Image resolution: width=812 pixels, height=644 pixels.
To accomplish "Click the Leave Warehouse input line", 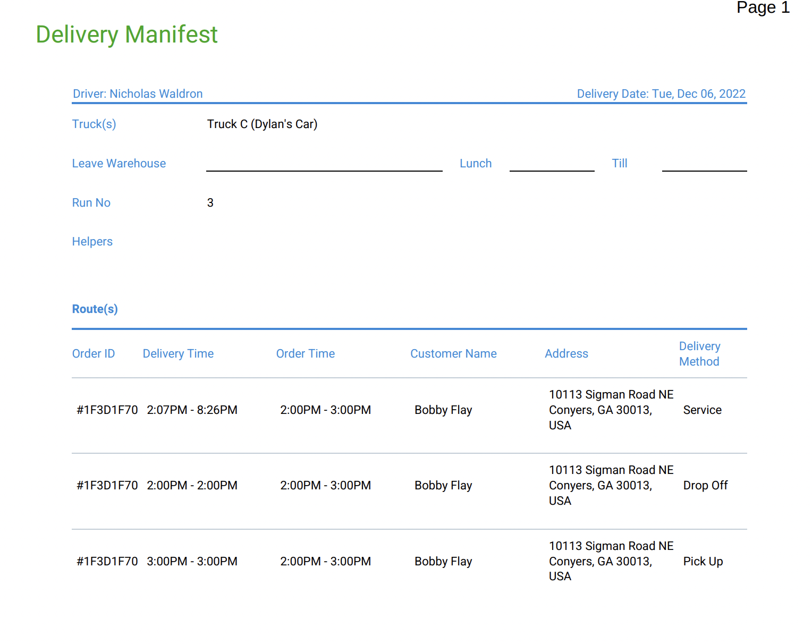I will pyautogui.click(x=324, y=169).
